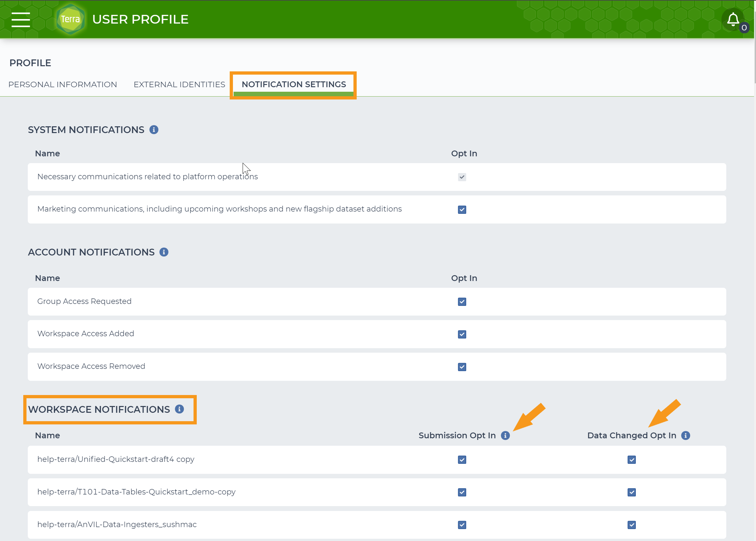756x541 pixels.
Task: Click 'Workspace Access Added' label
Action: 86,333
